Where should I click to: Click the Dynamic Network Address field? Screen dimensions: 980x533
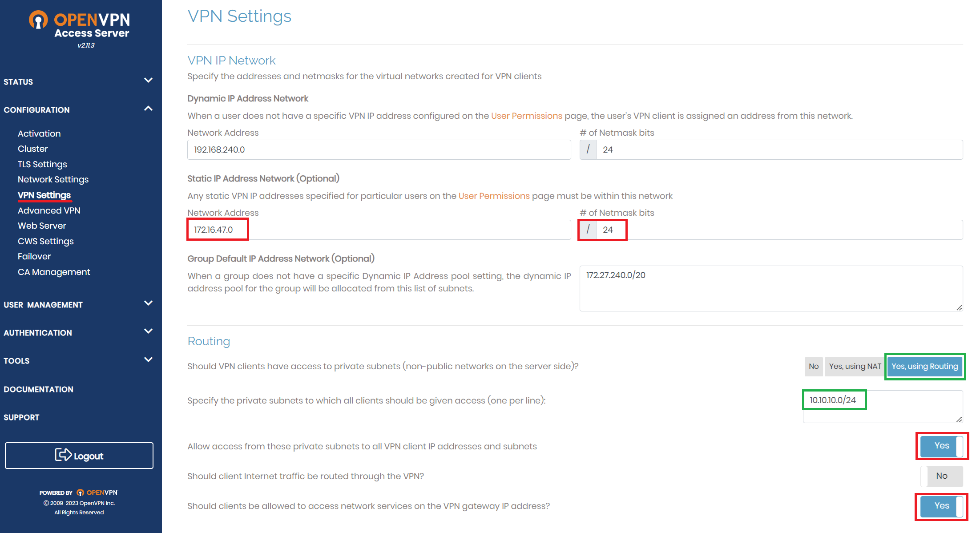tap(379, 149)
